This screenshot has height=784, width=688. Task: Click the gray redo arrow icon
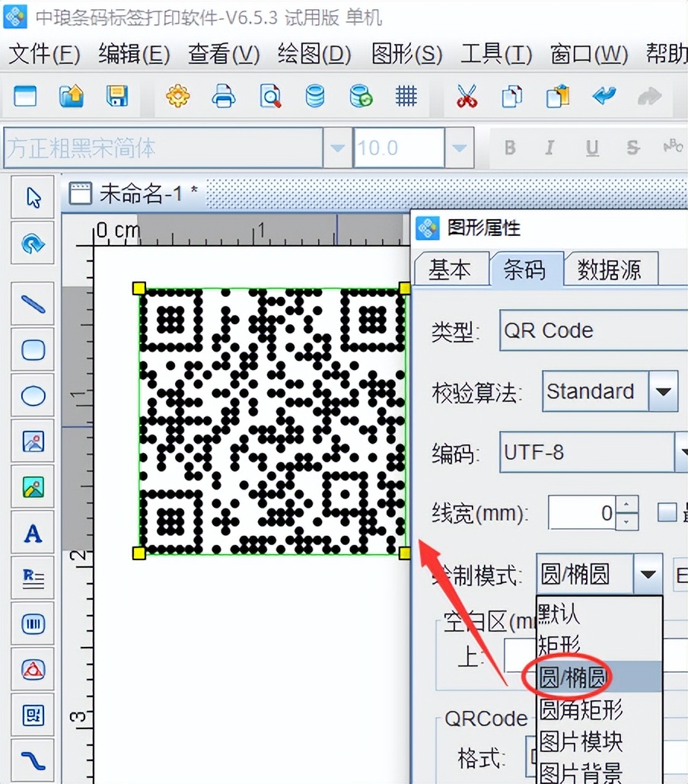(x=649, y=96)
